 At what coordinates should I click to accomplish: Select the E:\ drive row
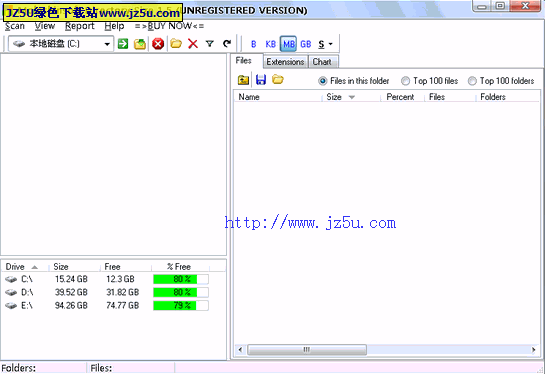click(x=113, y=306)
